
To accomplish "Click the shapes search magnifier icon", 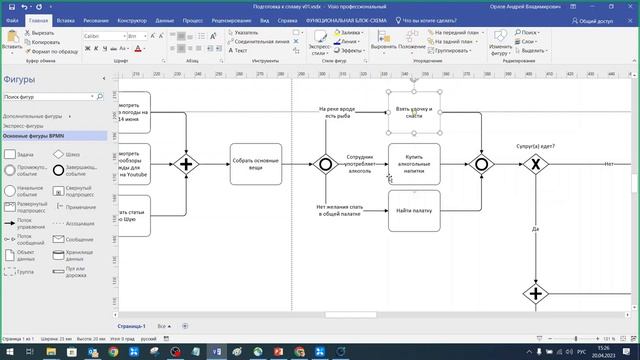I will click(x=100, y=97).
